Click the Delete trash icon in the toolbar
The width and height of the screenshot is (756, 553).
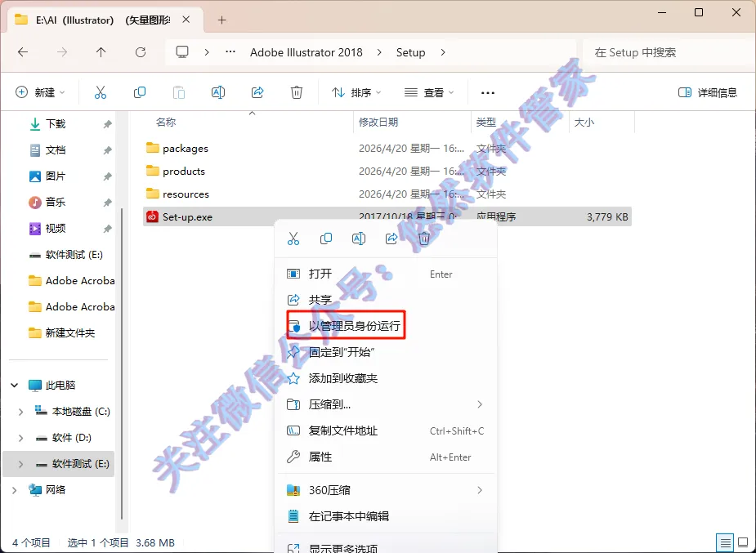click(297, 92)
